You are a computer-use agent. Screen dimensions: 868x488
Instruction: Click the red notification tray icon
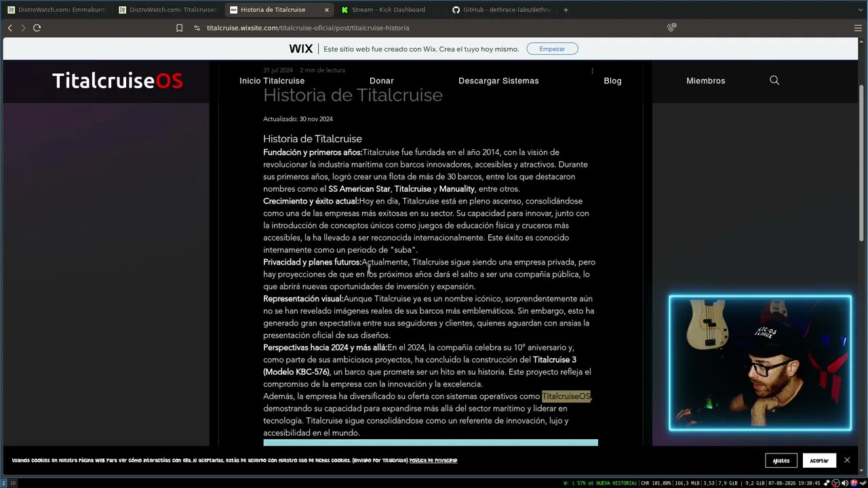click(x=854, y=483)
